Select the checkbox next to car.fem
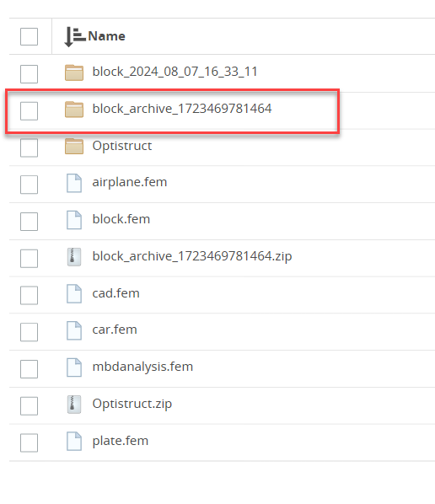435x504 pixels. pos(29,332)
